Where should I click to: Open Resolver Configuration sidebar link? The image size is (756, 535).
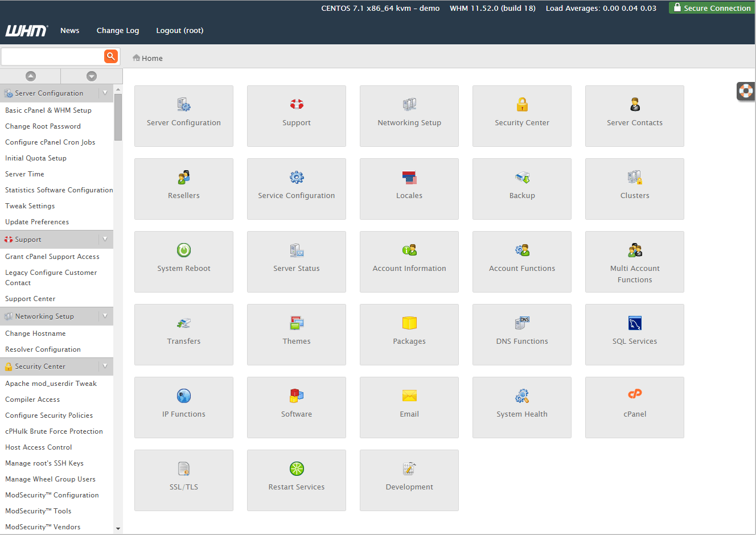[x=43, y=349]
